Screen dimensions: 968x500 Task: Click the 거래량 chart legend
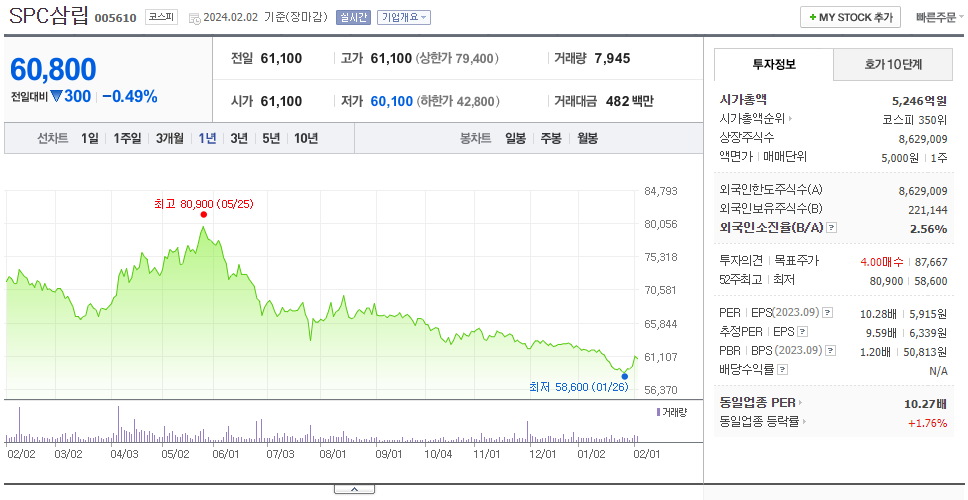click(x=672, y=412)
